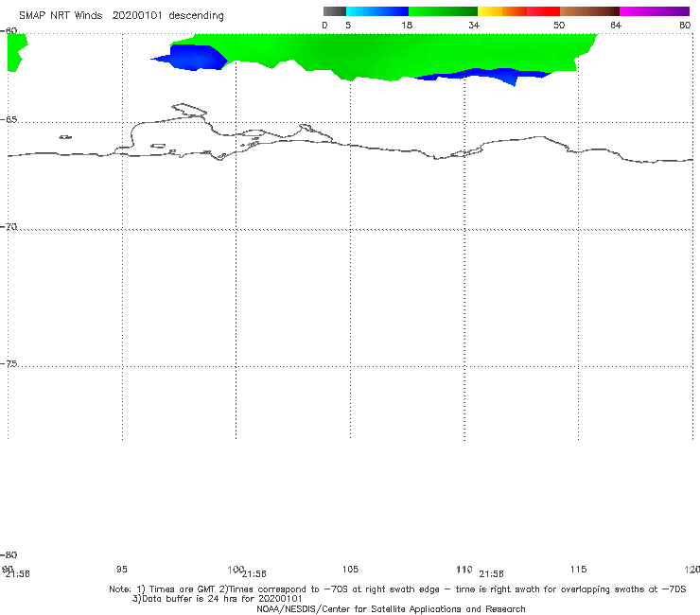Image resolution: width=700 pixels, height=615 pixels.
Task: Click the word "descending" in the title
Action: pyautogui.click(x=196, y=16)
